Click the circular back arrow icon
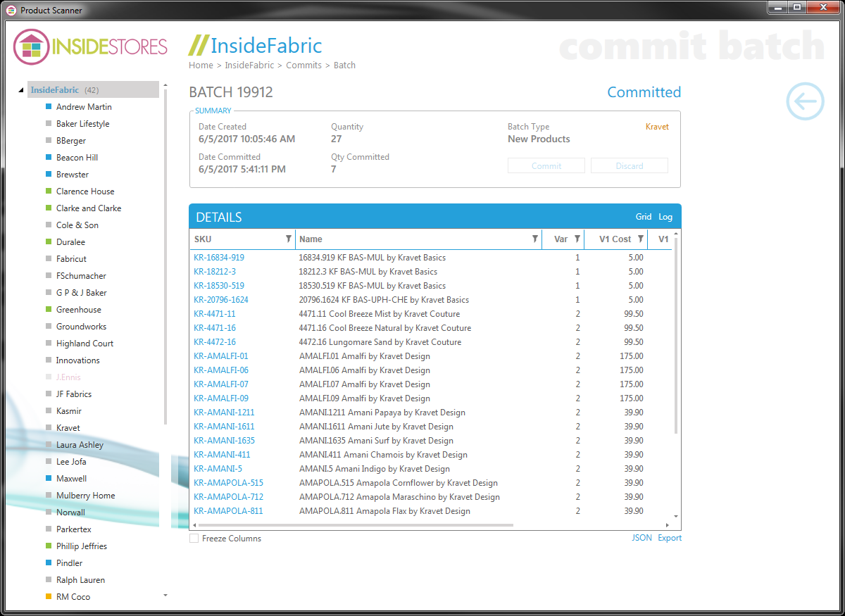The image size is (845, 616). point(805,101)
